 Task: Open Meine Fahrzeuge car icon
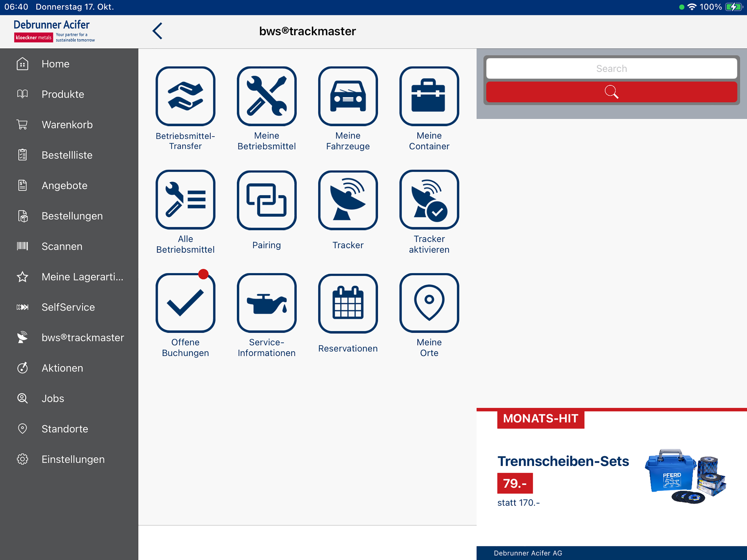(x=348, y=96)
